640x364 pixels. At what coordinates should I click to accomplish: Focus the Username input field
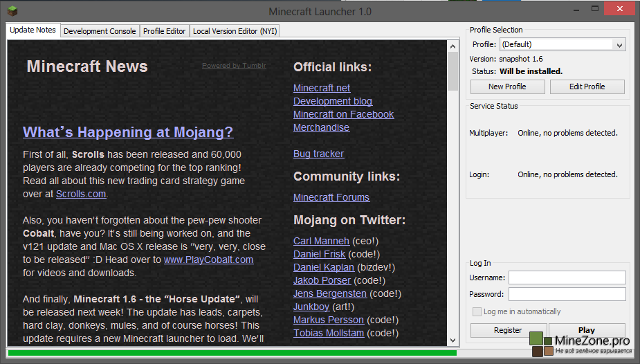[567, 277]
